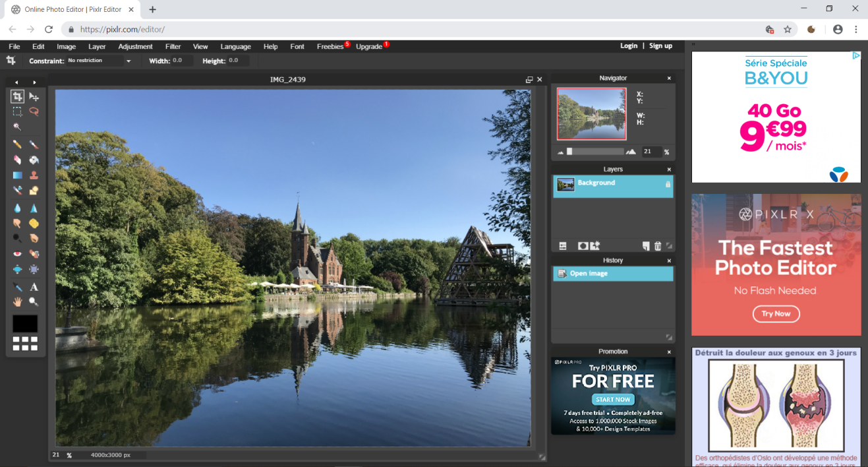The width and height of the screenshot is (868, 467).
Task: Select the Red Eye Reduction tool
Action: [x=17, y=253]
